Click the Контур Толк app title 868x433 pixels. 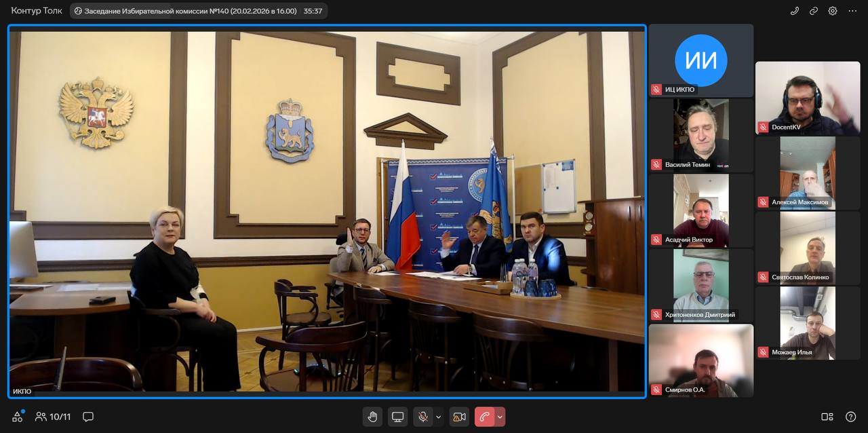[37, 11]
